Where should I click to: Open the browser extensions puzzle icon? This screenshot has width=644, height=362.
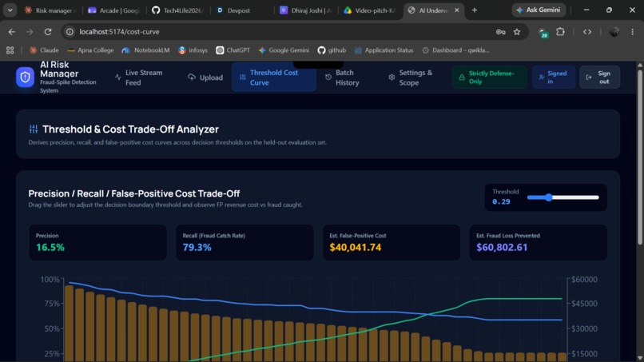[x=560, y=32]
